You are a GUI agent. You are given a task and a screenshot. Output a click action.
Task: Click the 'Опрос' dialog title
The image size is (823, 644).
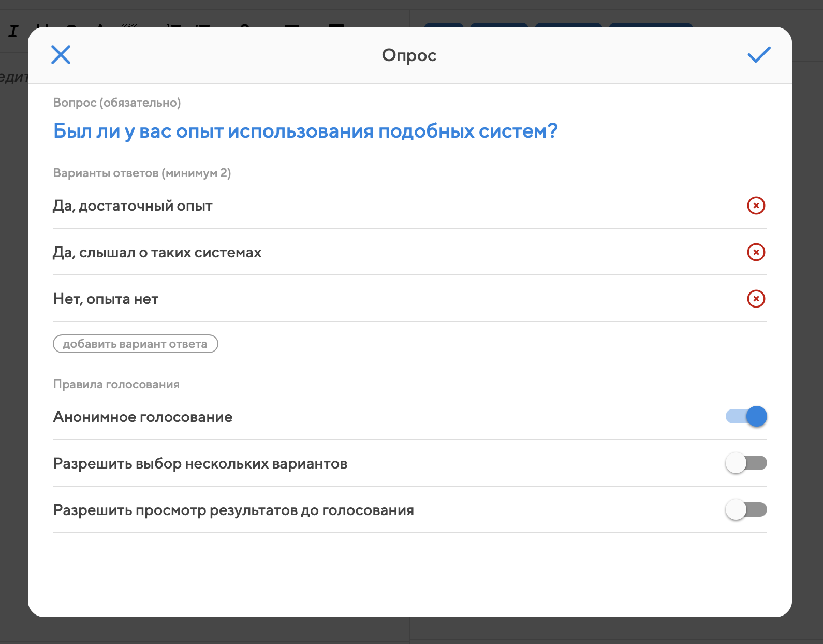point(409,55)
